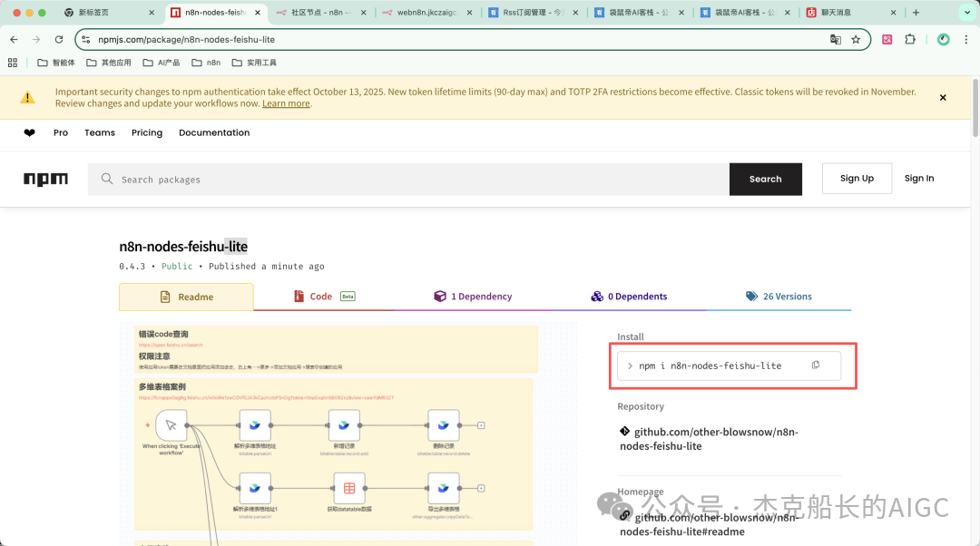Click the browser forward arrow
Viewport: 980px width, 546px height.
tap(36, 39)
